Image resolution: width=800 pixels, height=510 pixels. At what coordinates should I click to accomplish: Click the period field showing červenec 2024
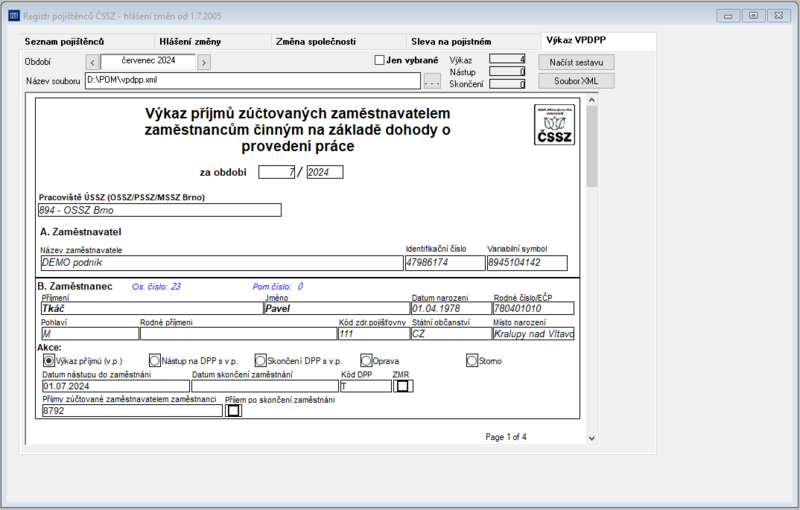(148, 62)
